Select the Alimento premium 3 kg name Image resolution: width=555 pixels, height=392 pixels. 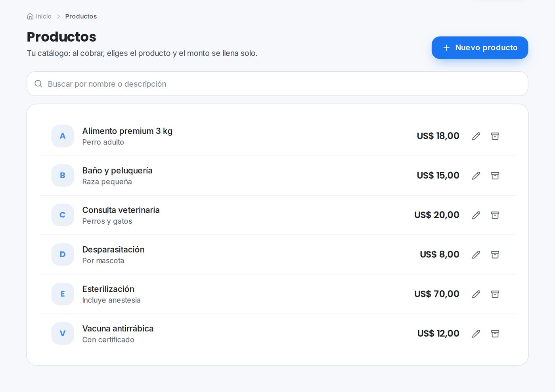(127, 131)
